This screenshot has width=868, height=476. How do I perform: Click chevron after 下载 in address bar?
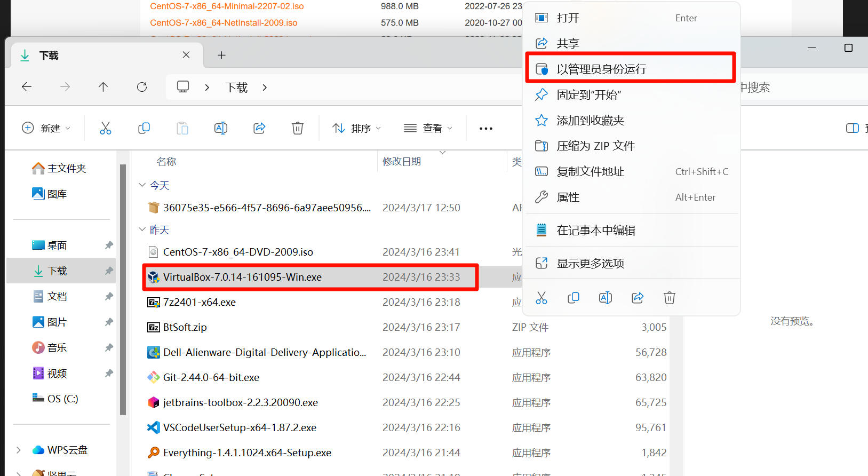[265, 87]
